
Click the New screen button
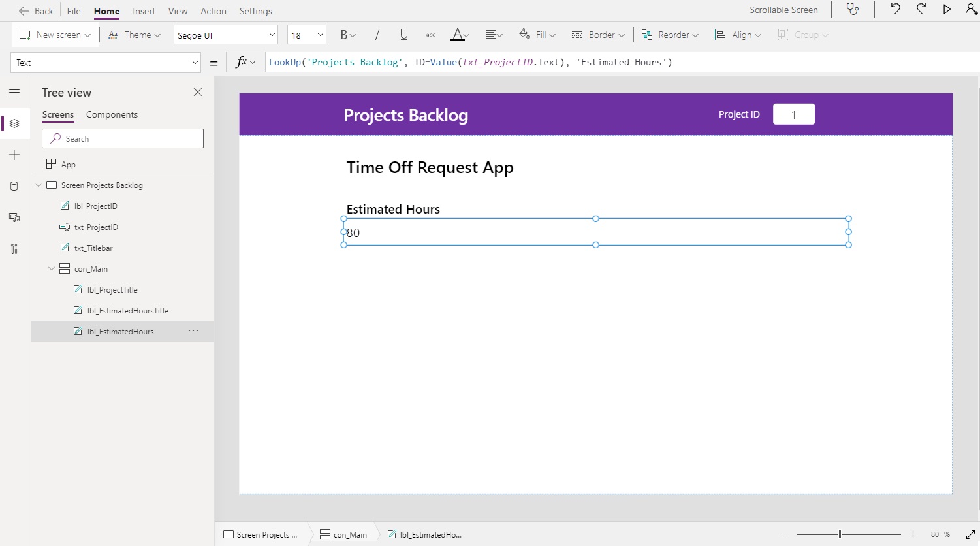pyautogui.click(x=54, y=35)
